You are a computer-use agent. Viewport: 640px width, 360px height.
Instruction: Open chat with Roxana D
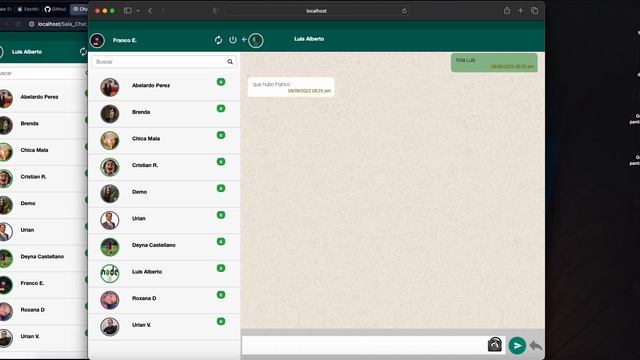point(164,300)
